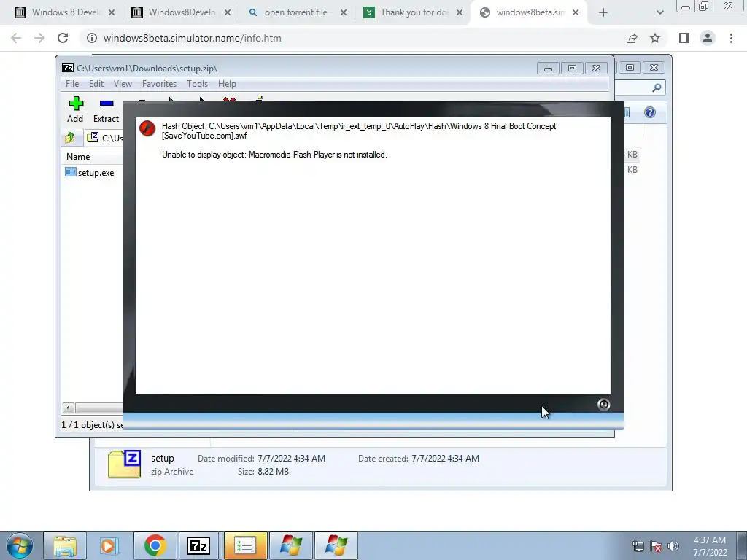The width and height of the screenshot is (747, 560).
Task: Maximize the 7-Zip window
Action: [572, 69]
